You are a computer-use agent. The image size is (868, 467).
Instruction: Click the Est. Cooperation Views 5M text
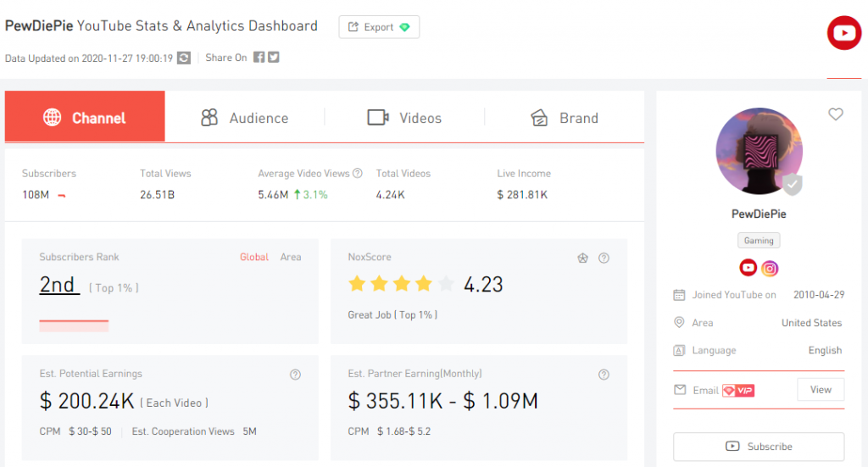click(194, 431)
